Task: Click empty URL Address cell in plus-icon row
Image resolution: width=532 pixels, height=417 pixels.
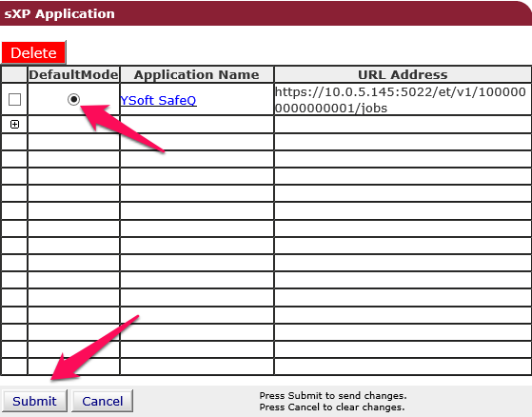Action: pyautogui.click(x=403, y=124)
